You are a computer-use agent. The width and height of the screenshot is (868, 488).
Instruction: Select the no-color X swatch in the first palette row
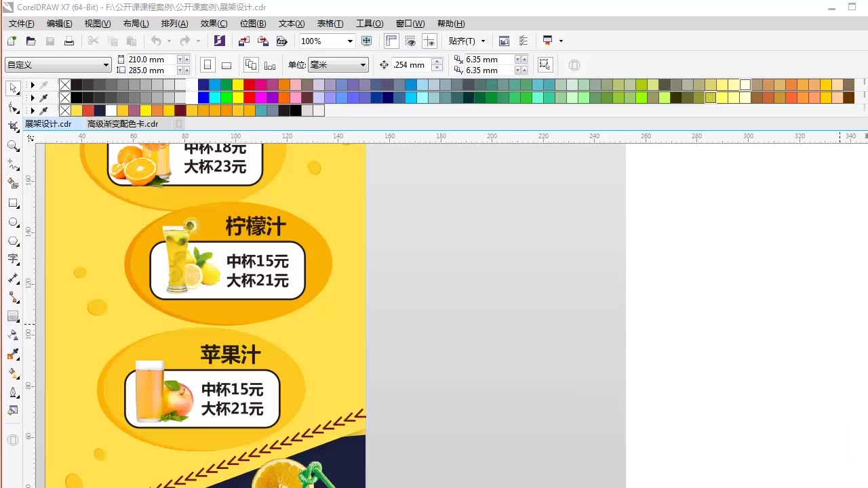(x=64, y=85)
